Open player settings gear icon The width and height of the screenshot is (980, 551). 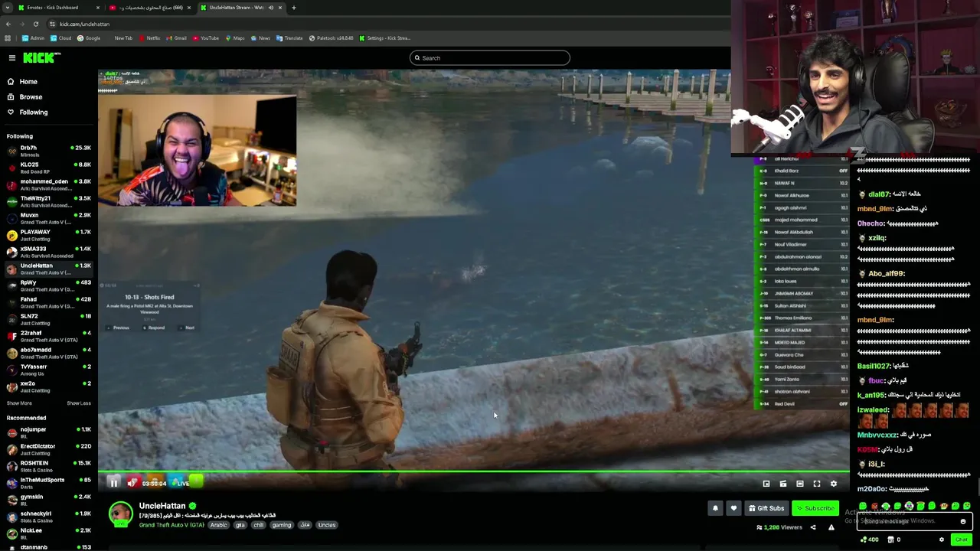[x=834, y=484]
